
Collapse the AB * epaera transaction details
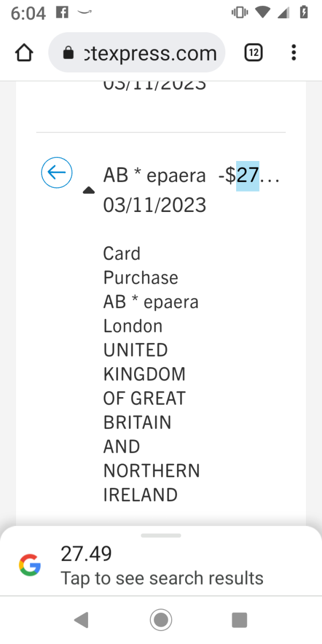pos(90,191)
